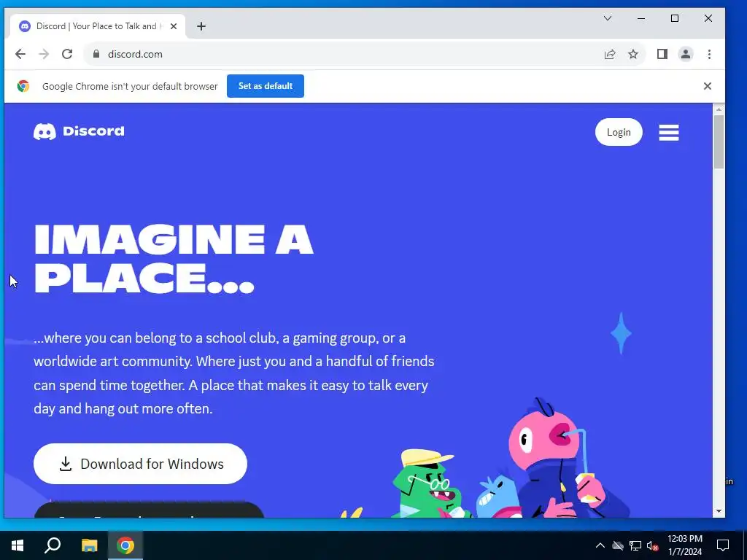Click scrollbar up arrow
Screen dimensions: 747x560
coord(719,109)
